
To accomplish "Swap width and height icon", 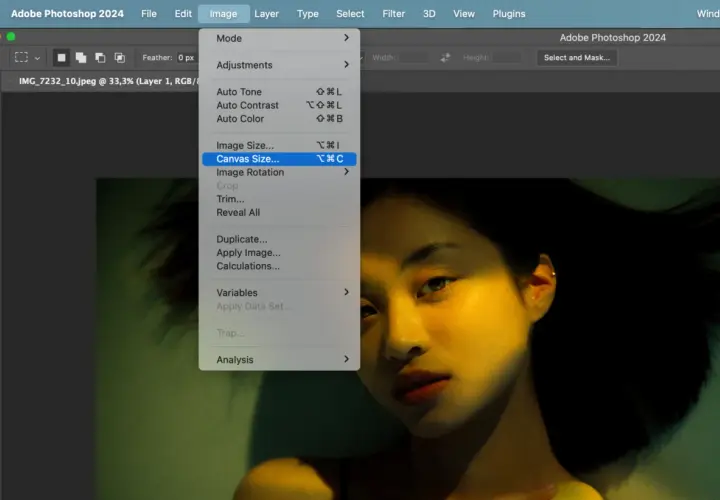I will click(445, 57).
